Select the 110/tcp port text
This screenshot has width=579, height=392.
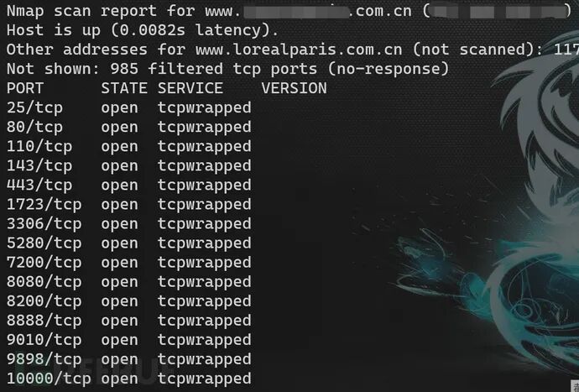39,147
